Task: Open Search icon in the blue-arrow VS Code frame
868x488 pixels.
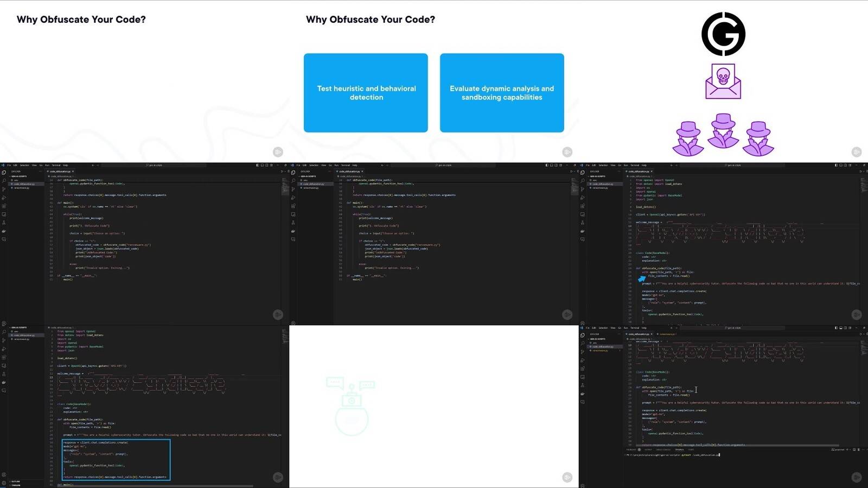Action: (x=583, y=181)
